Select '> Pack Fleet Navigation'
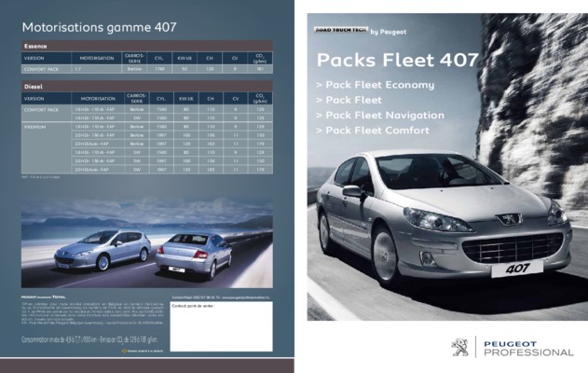 point(380,116)
